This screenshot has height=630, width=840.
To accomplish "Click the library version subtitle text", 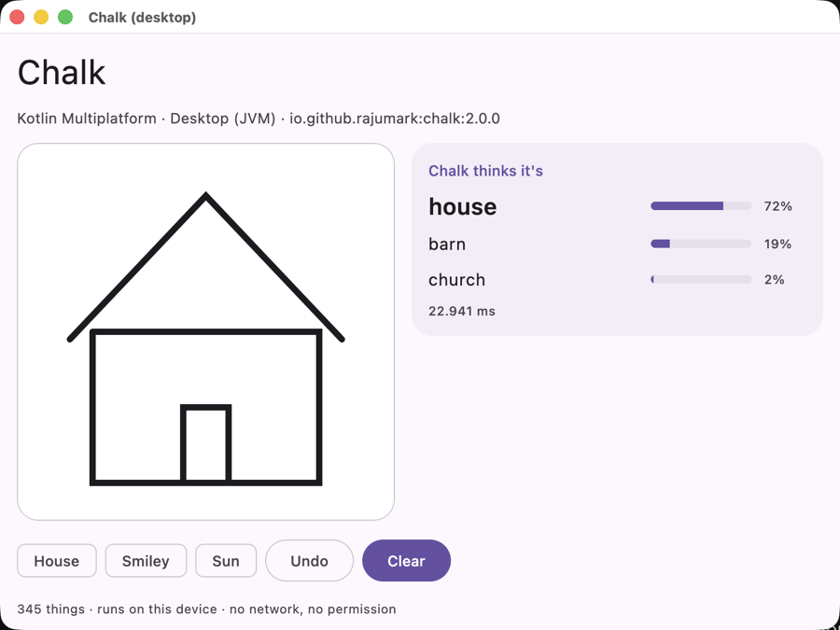I will tap(259, 119).
